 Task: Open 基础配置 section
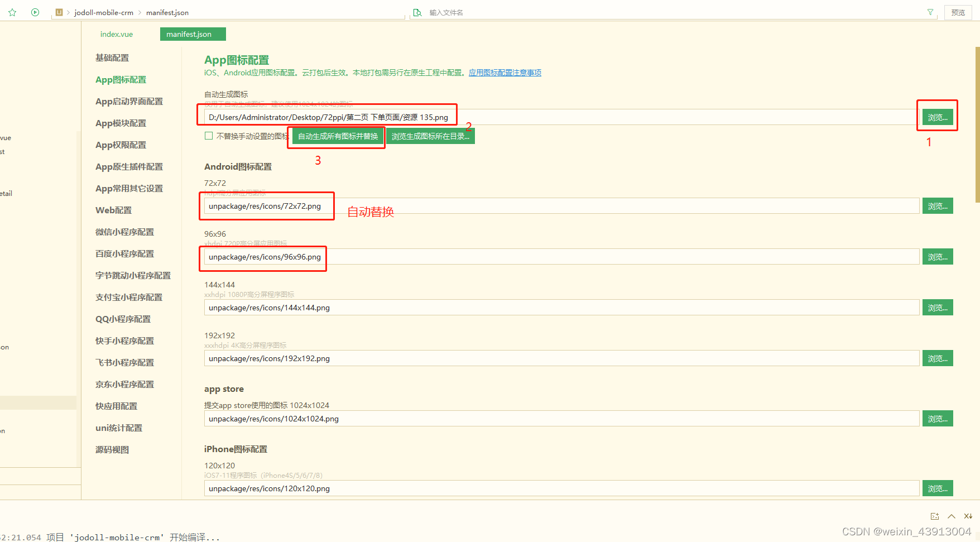112,57
